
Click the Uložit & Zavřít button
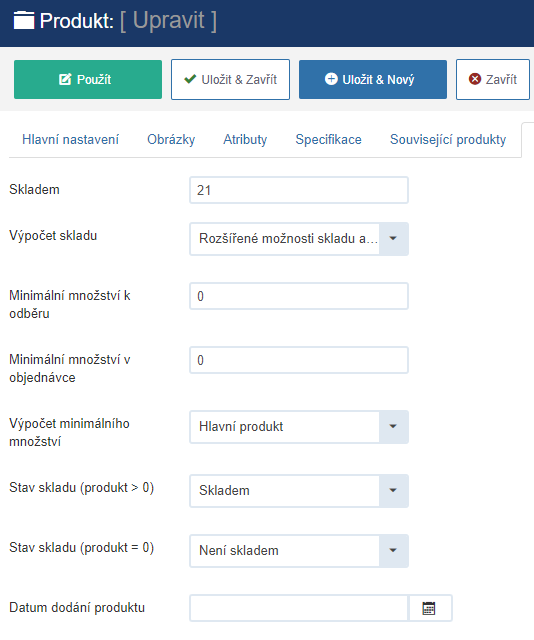[x=230, y=80]
